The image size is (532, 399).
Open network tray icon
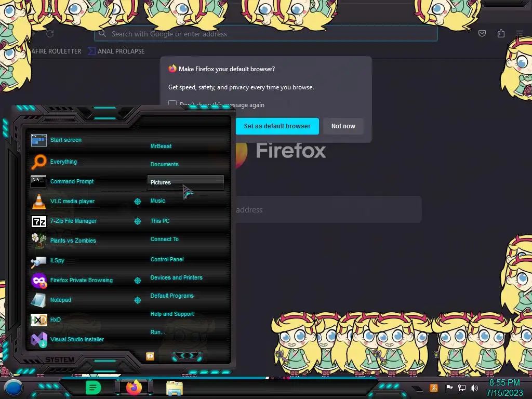point(462,388)
